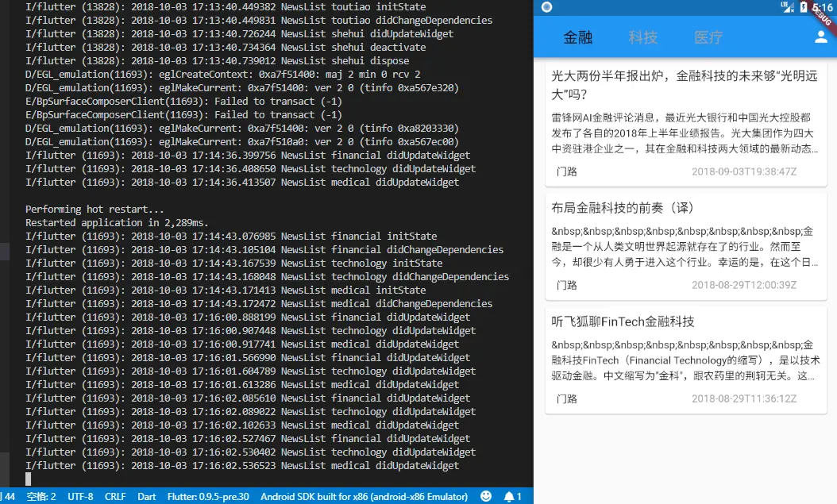Click the emulator battery status icon
The image size is (837, 504).
804,7
